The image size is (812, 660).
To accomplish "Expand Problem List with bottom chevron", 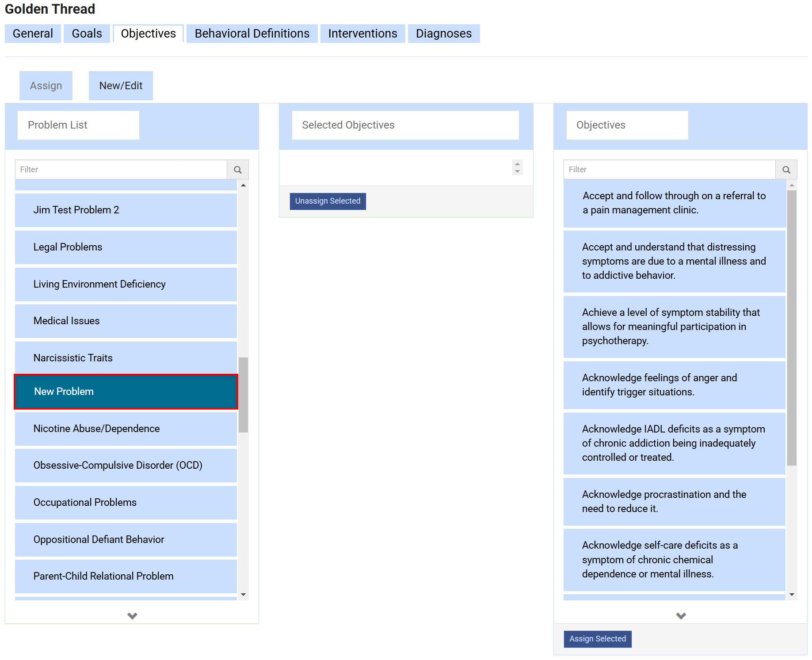I will click(x=132, y=616).
